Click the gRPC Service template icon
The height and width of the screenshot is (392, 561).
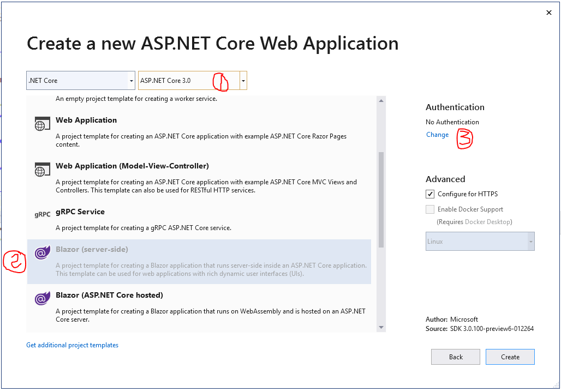tap(42, 214)
